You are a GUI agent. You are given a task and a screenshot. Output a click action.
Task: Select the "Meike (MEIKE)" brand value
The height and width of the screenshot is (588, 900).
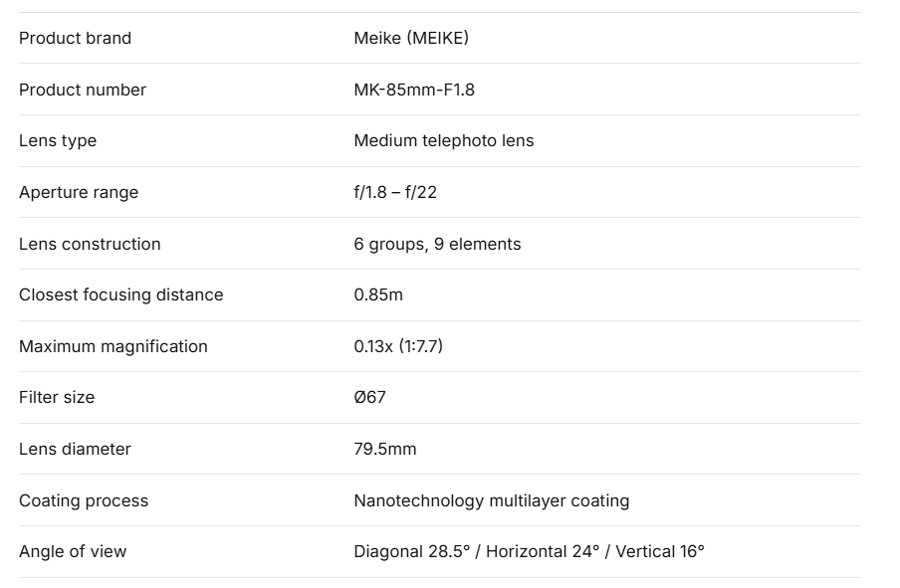pos(411,38)
